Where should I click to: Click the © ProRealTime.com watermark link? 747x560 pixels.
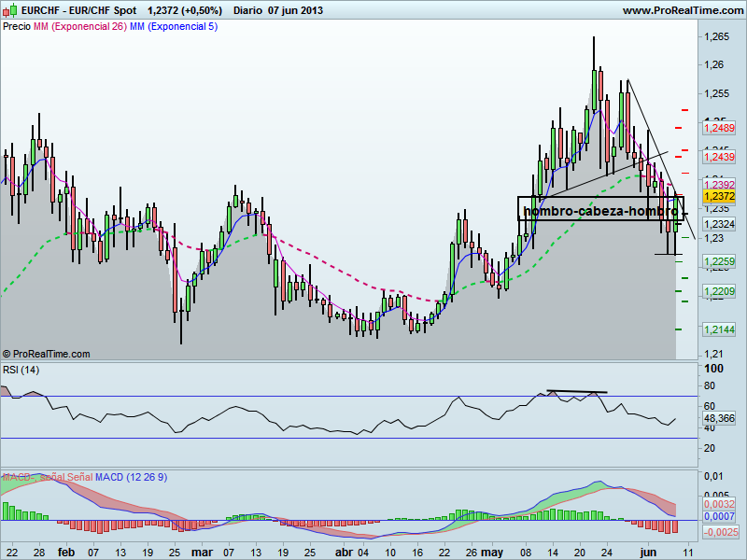coord(45,354)
